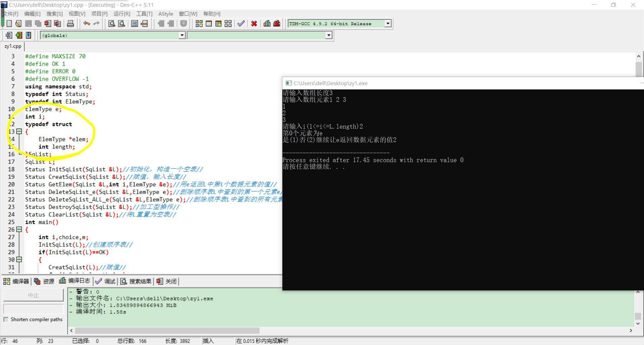Restore down the Dev-C++ window
Image resolution: width=644 pixels, height=345 pixels.
(x=613, y=5)
